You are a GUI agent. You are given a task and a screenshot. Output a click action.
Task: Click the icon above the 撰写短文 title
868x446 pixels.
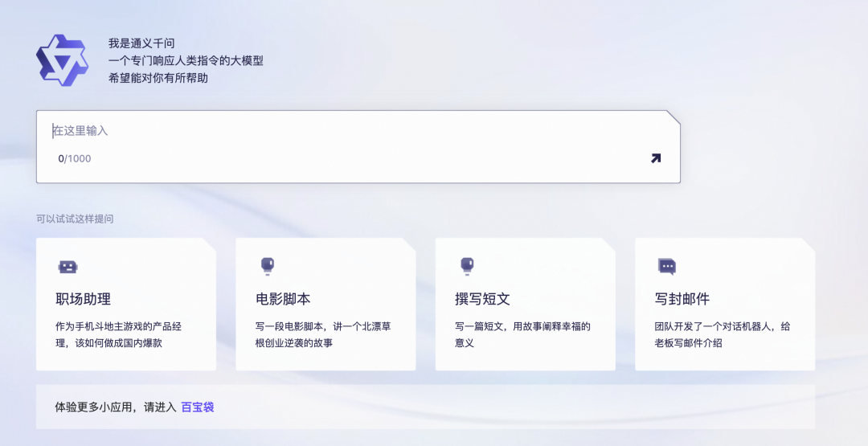[x=467, y=266]
